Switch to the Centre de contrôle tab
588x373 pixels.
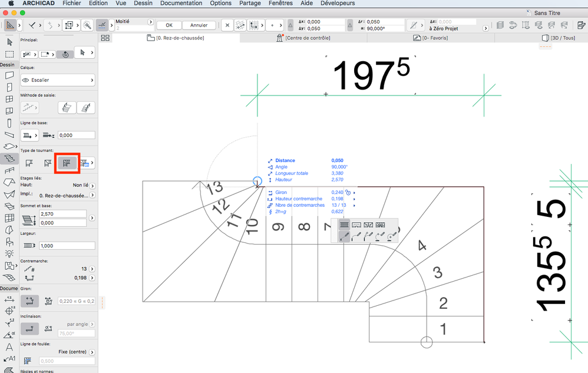(x=303, y=38)
